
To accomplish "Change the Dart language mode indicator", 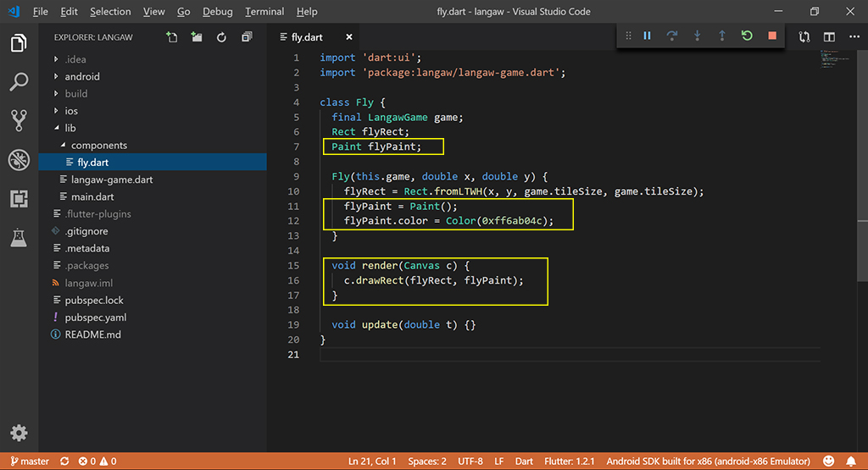I will pos(524,462).
